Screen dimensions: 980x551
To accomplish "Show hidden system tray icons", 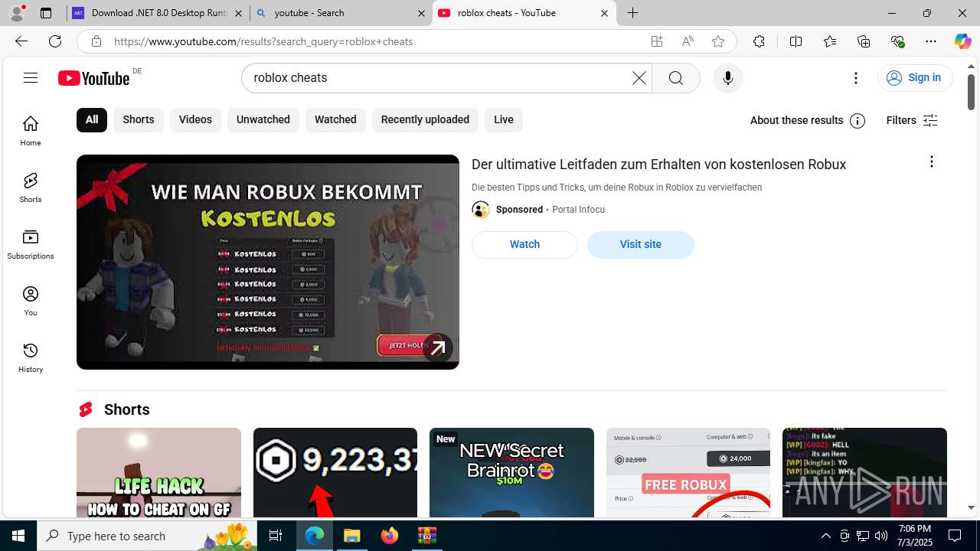I will pyautogui.click(x=825, y=536).
